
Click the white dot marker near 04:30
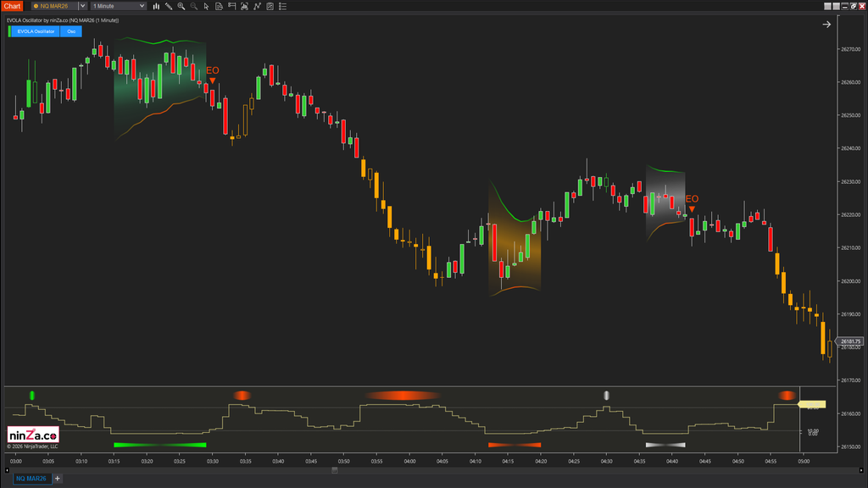(606, 395)
